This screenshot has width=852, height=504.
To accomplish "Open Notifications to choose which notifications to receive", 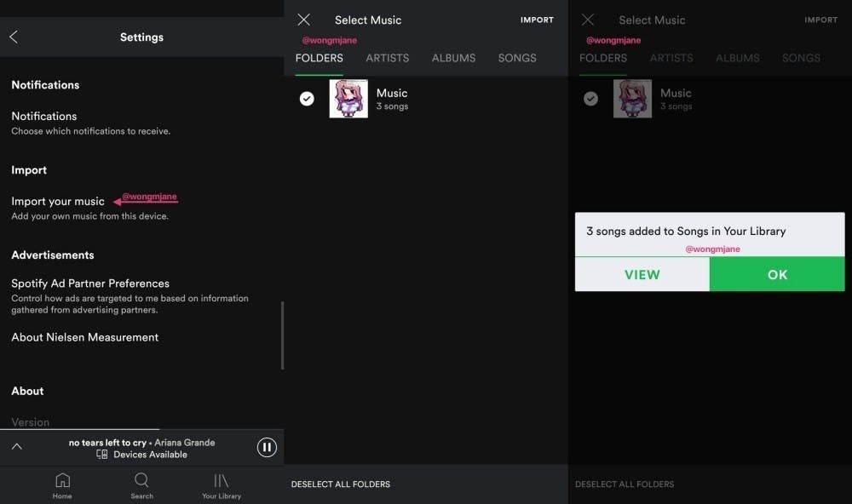I will pyautogui.click(x=44, y=116).
